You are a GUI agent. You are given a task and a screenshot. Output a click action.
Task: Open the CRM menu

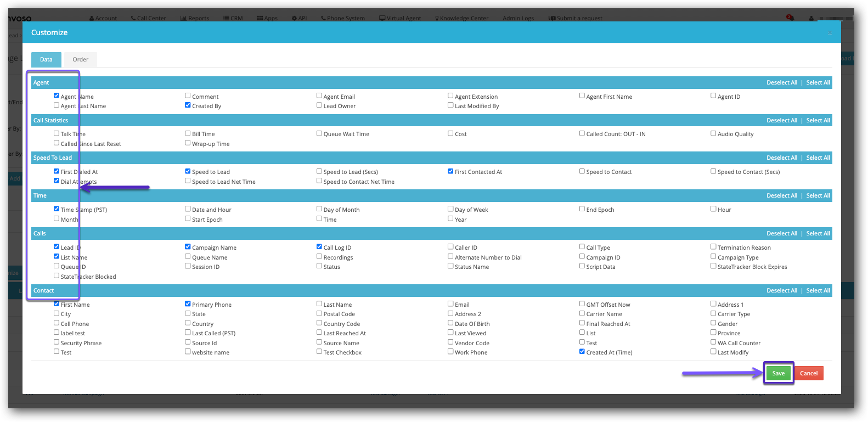point(233,18)
